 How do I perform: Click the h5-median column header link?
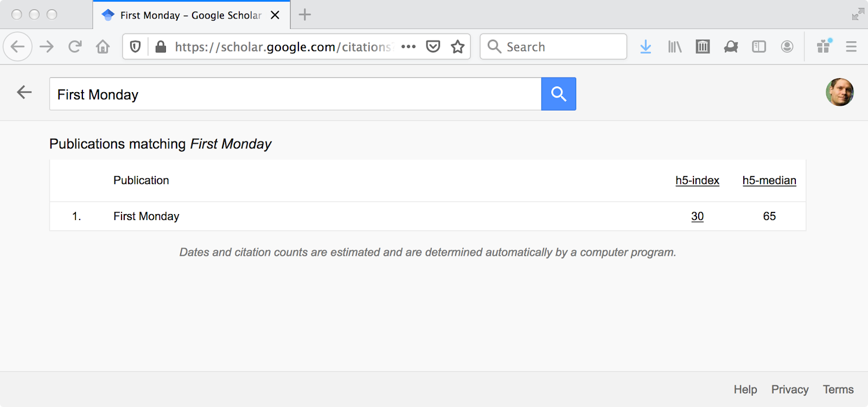click(x=769, y=180)
